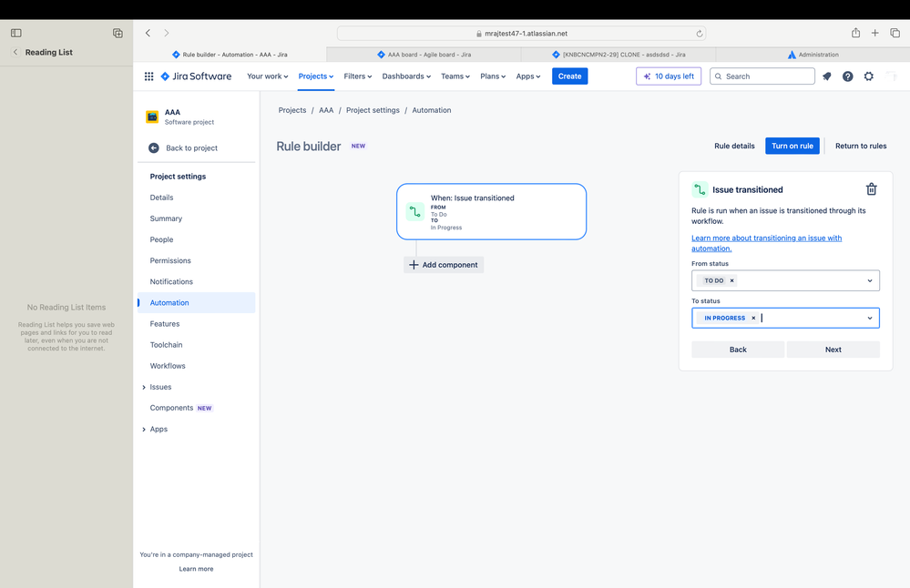The image size is (910, 588).
Task: Switch to the AAA board browser tab
Action: (424, 55)
